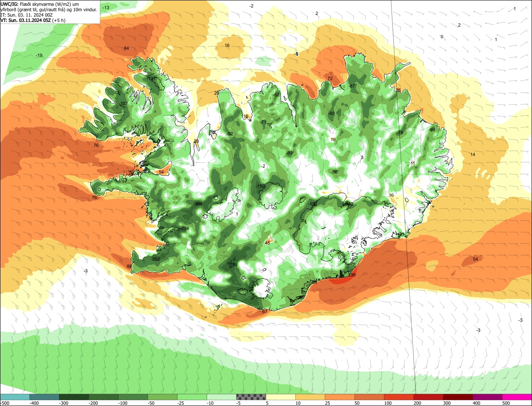Click the valid time line 'VT: Sun. 03.11.2024 05Z (+5 h)'

34,20
